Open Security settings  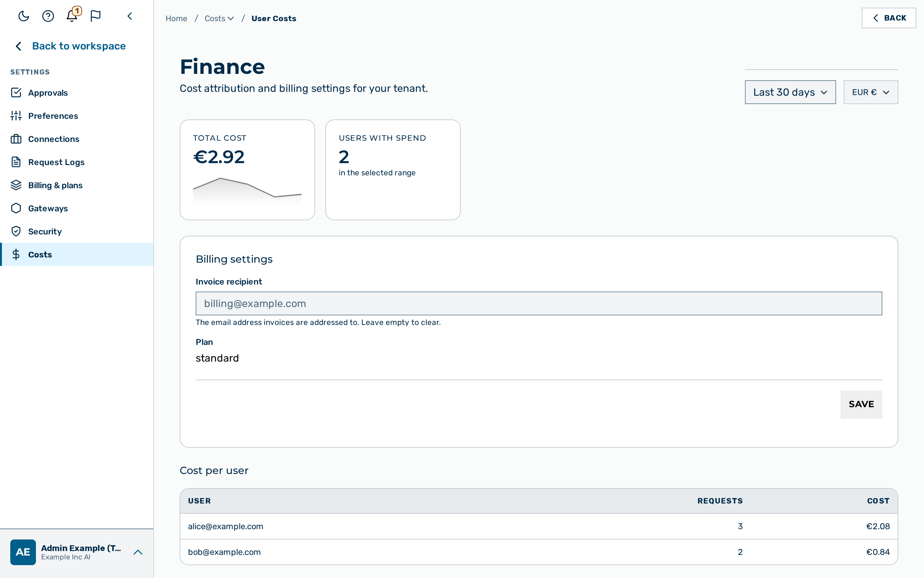(77, 231)
